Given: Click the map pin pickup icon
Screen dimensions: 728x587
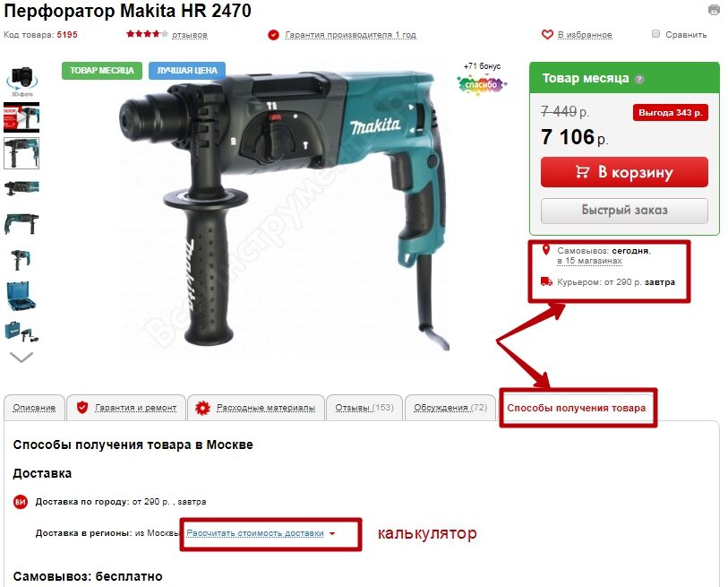Looking at the screenshot, I should point(546,250).
